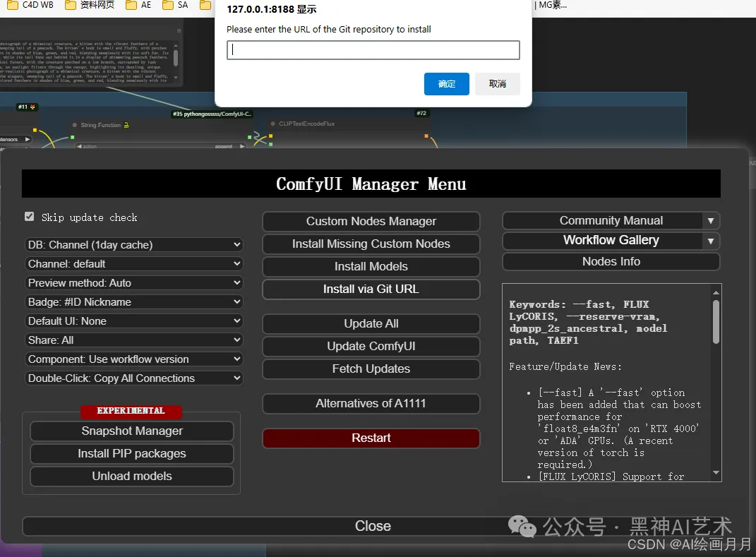Click the Update All button

coord(371,323)
